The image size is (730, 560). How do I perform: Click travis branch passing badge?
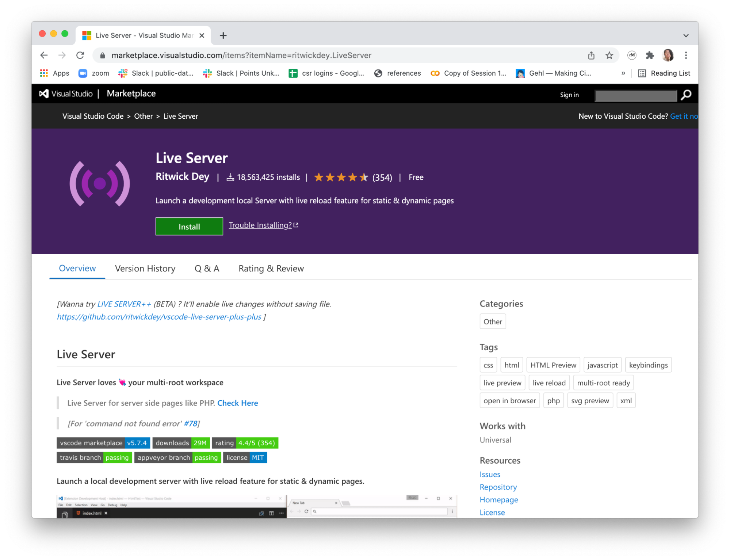click(x=94, y=458)
